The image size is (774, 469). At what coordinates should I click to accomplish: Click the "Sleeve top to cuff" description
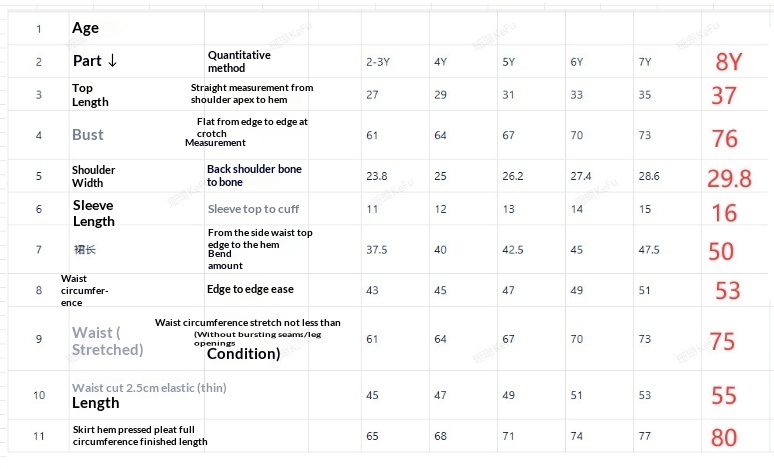tap(253, 210)
